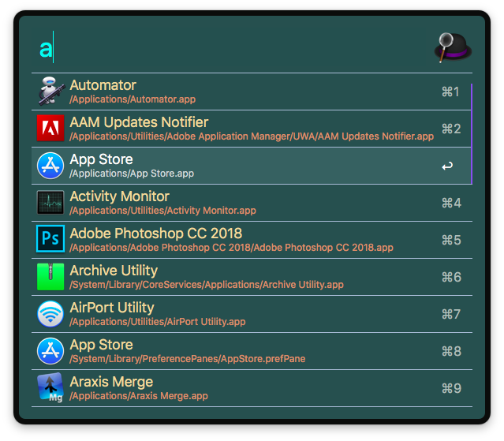Click the highlighted App Store icon
Viewport: 504px width, 441px height.
tap(50, 166)
